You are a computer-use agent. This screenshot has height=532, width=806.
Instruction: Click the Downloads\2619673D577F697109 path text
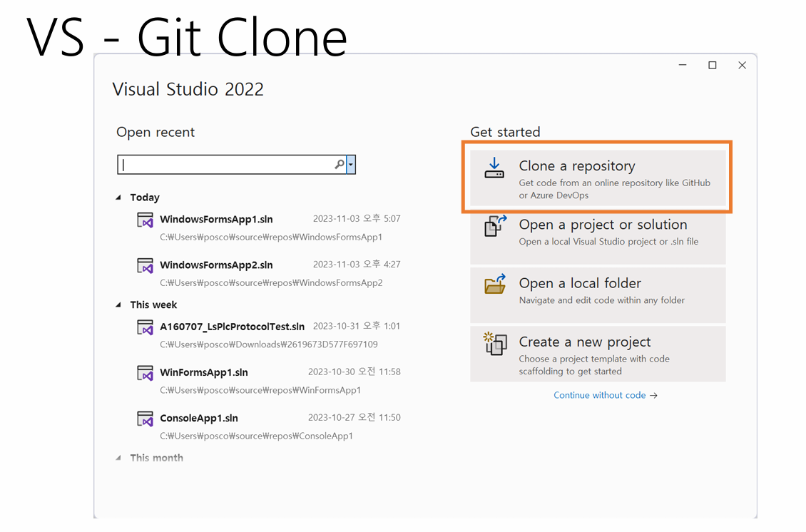(268, 344)
